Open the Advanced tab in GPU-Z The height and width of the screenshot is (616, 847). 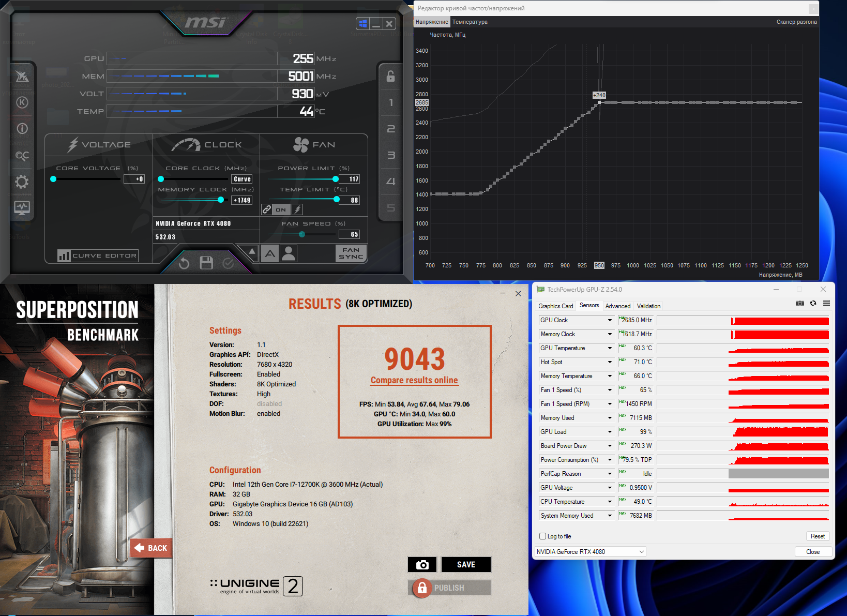click(x=618, y=306)
